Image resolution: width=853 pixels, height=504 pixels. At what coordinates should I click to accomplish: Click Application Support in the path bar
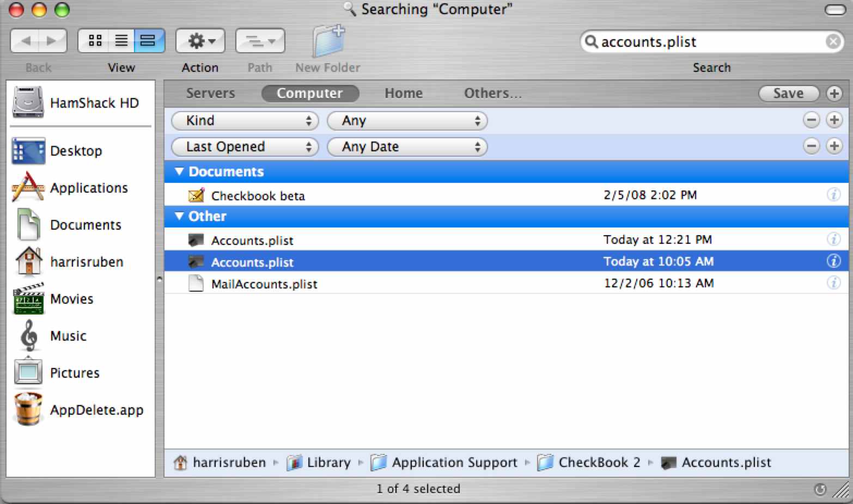(x=444, y=463)
